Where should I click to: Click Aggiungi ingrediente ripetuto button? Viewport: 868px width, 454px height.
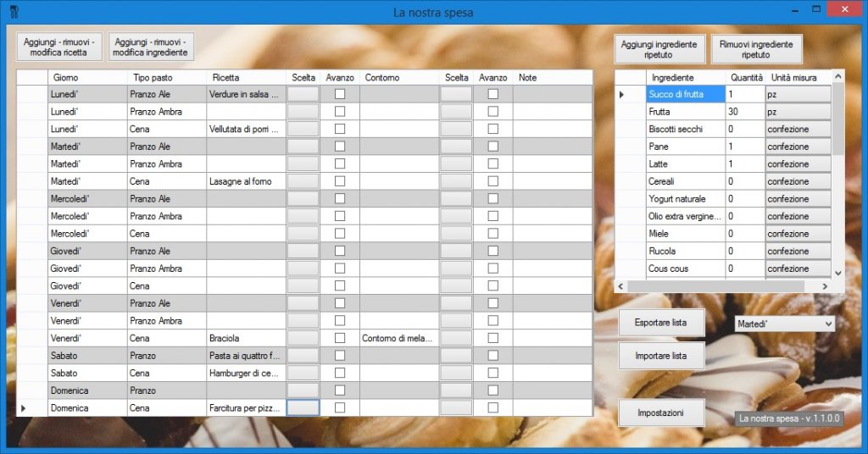coord(659,49)
